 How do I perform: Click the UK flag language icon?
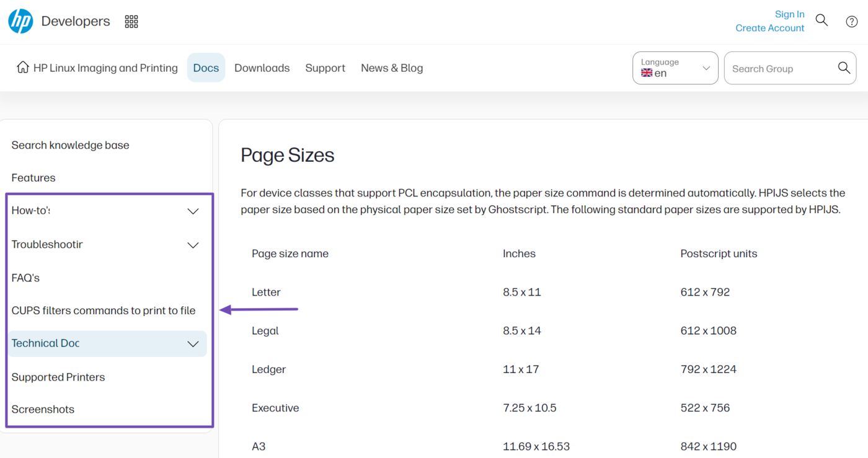(647, 73)
